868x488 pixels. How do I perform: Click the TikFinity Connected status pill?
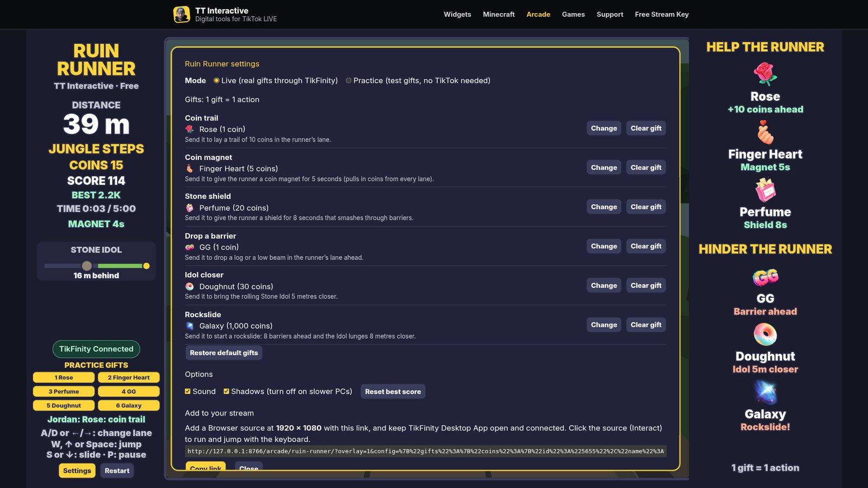[x=96, y=349]
